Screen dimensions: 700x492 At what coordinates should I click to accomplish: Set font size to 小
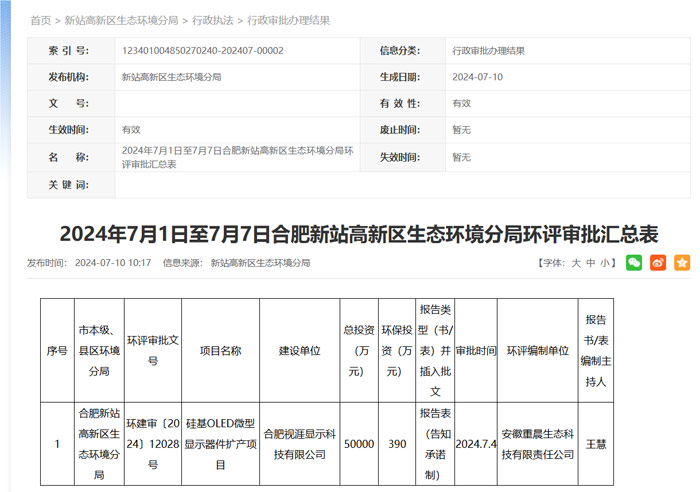[x=605, y=263]
